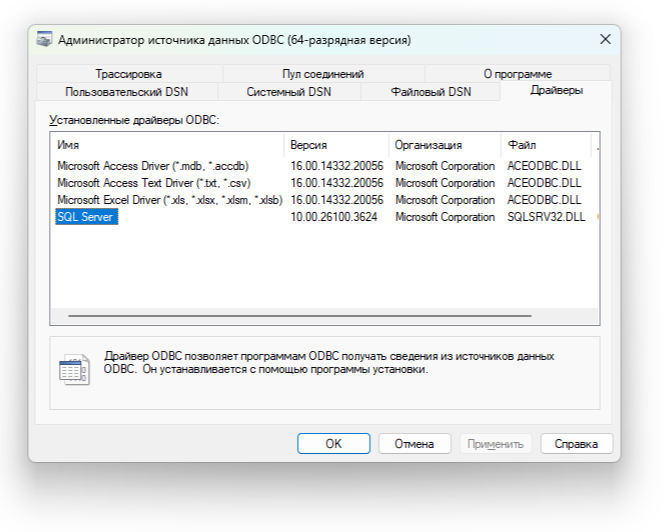Viewport: 664px width, 532px height.
Task: Switch to the Пользовательский DSN tab
Action: coord(126,91)
